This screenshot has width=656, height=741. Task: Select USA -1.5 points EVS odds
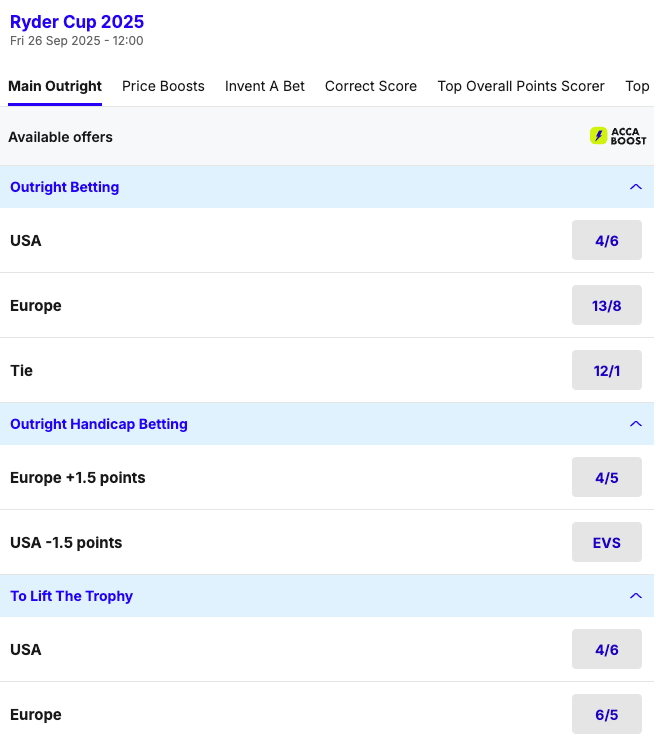click(x=606, y=543)
